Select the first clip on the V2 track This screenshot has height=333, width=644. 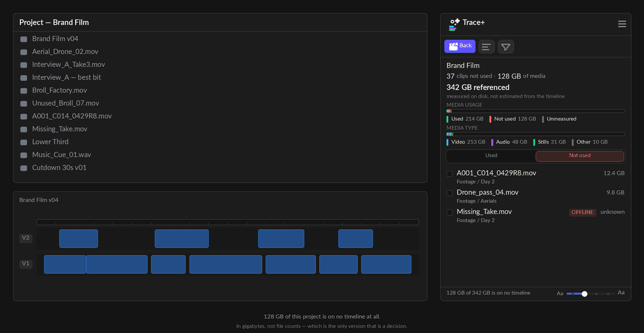78,238
